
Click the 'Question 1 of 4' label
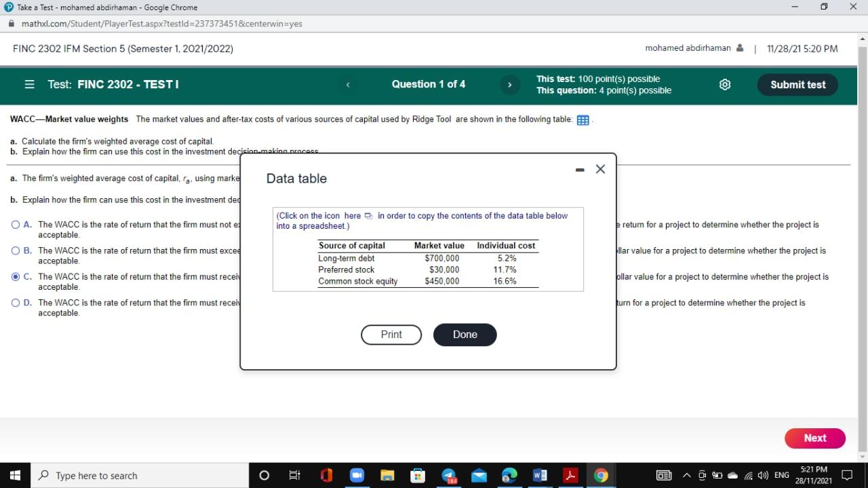429,84
